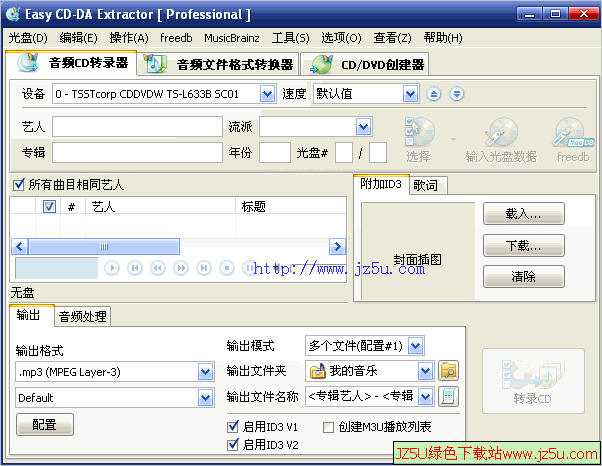This screenshot has width=602, height=466.
Task: Switch to 歌词 lyrics tab
Action: pyautogui.click(x=428, y=185)
